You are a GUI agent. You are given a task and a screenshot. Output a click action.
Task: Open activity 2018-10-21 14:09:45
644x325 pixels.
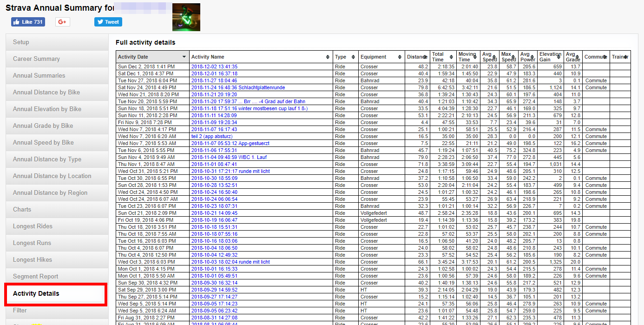pyautogui.click(x=214, y=213)
